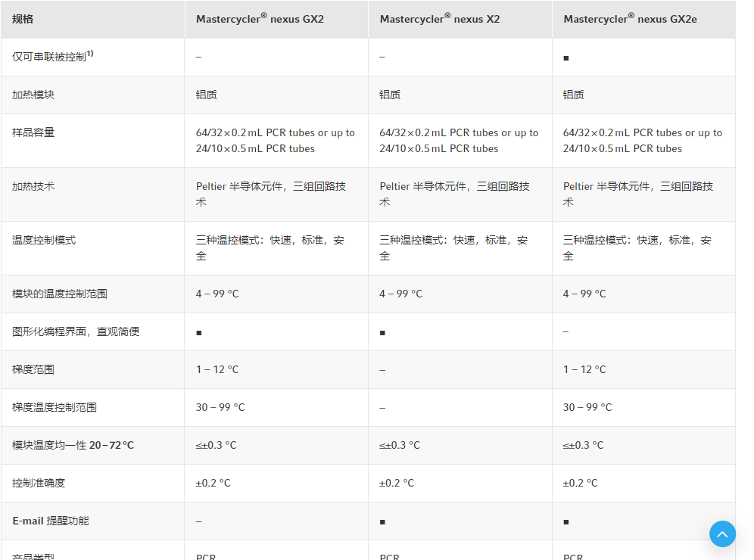Click ±0.2 °C in the X2 column
This screenshot has width=754, height=560.
(397, 483)
